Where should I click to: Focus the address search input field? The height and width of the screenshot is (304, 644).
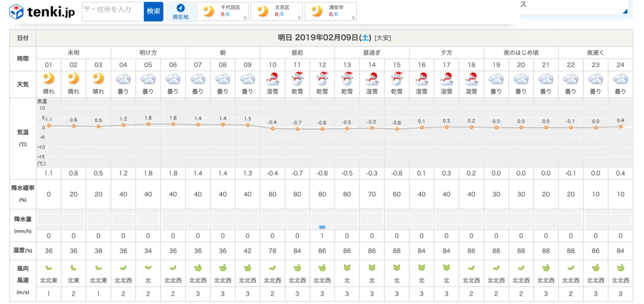[x=113, y=11]
